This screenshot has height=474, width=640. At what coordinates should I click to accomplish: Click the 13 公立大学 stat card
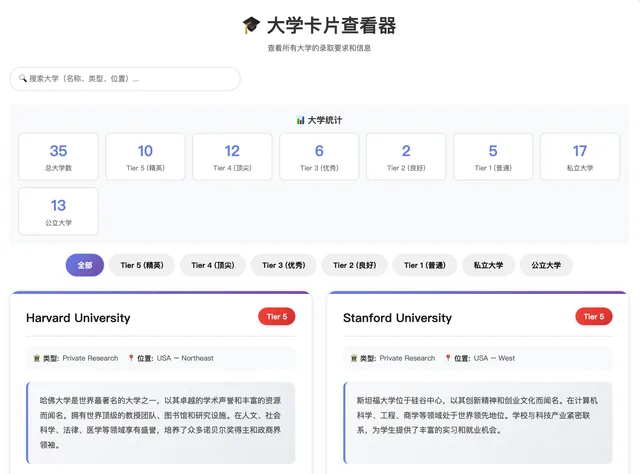(58, 211)
